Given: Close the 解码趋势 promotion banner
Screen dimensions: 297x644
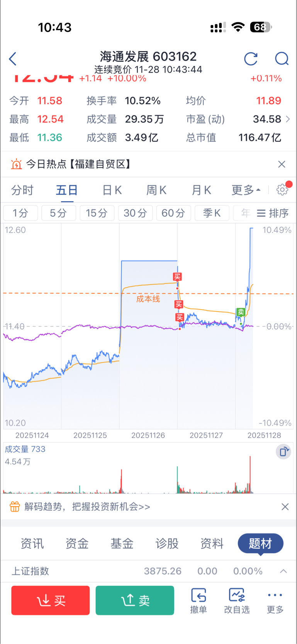Looking at the screenshot, I should point(285,507).
